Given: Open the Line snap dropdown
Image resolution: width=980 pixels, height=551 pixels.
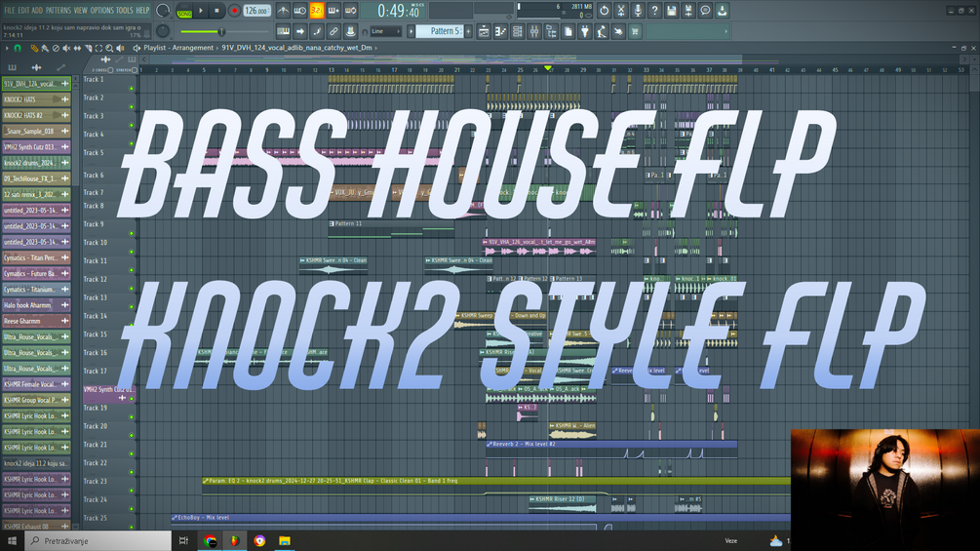Looking at the screenshot, I should pos(385,31).
